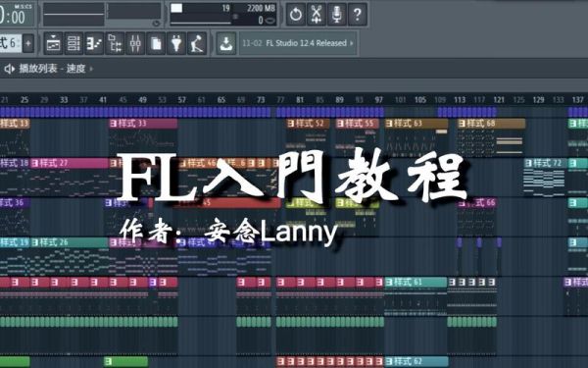Jump to bar 137 on the timeline

tap(577, 100)
